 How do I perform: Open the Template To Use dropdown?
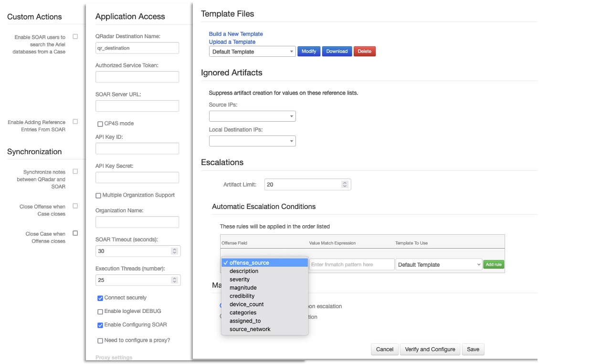click(x=438, y=264)
